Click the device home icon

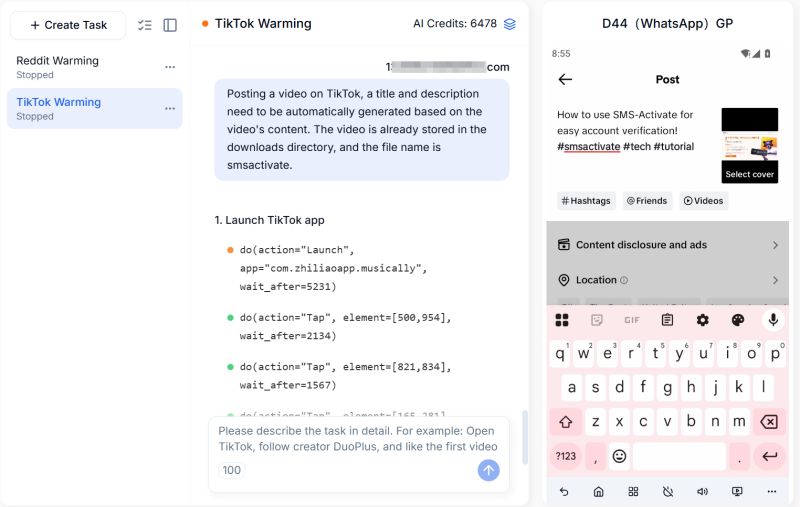(x=598, y=492)
